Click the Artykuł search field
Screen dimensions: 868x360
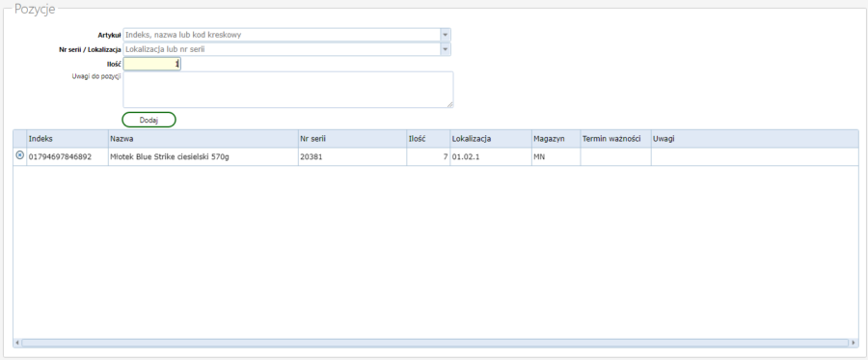pos(282,35)
